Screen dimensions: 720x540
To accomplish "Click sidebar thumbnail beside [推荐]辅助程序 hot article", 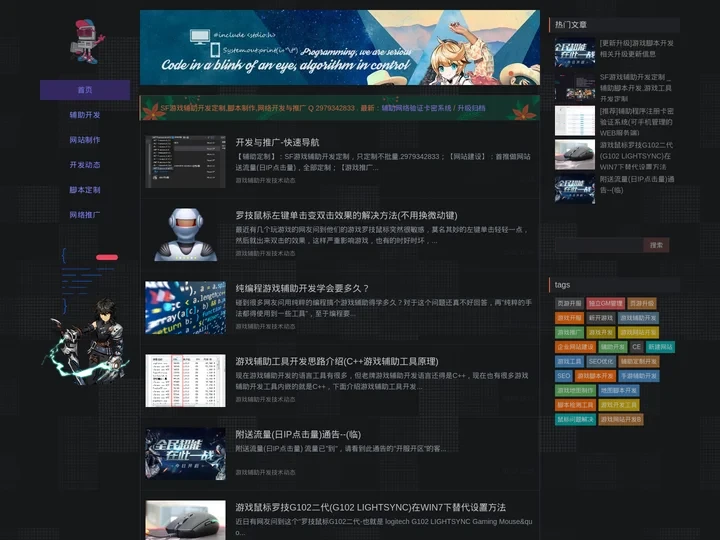I will 575,121.
